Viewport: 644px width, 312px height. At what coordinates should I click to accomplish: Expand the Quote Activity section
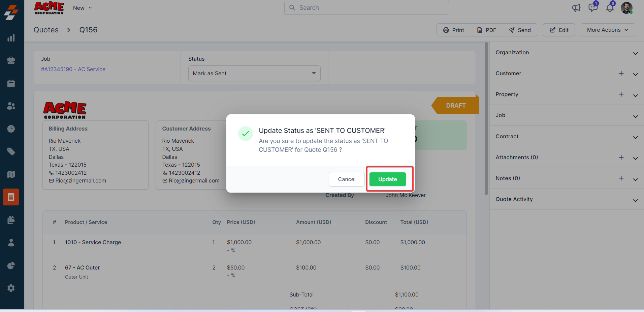[635, 200]
